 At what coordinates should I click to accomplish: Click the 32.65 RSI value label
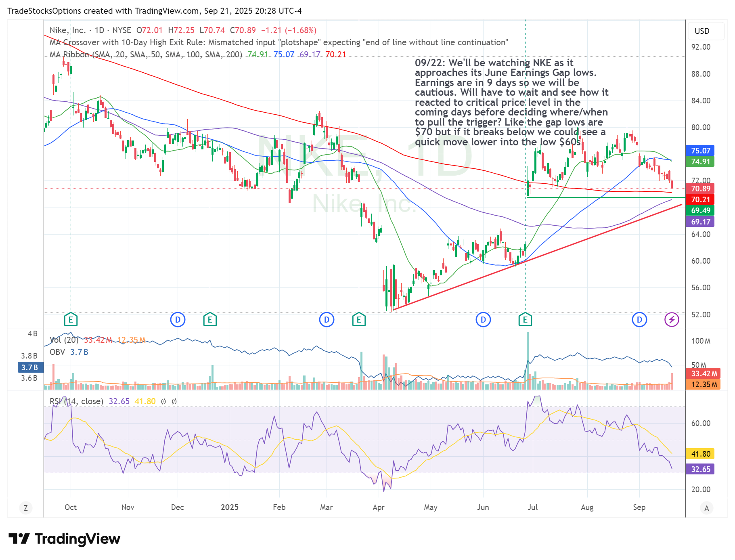pos(700,469)
